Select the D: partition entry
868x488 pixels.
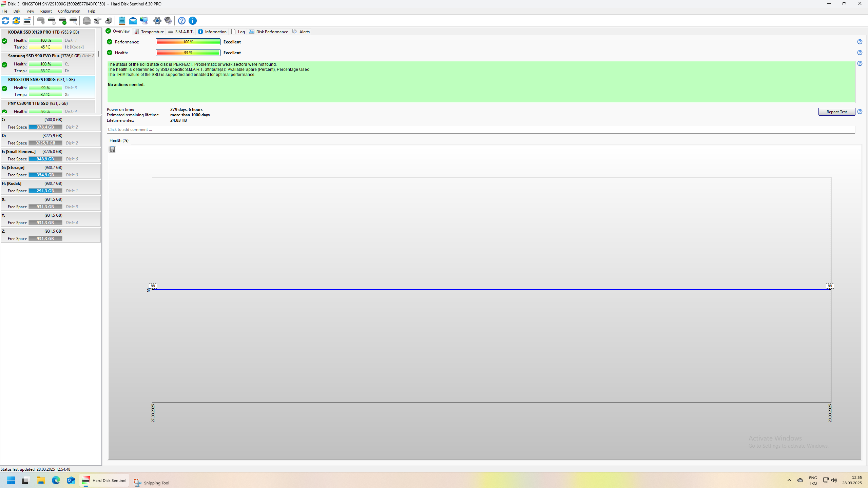[x=51, y=139]
